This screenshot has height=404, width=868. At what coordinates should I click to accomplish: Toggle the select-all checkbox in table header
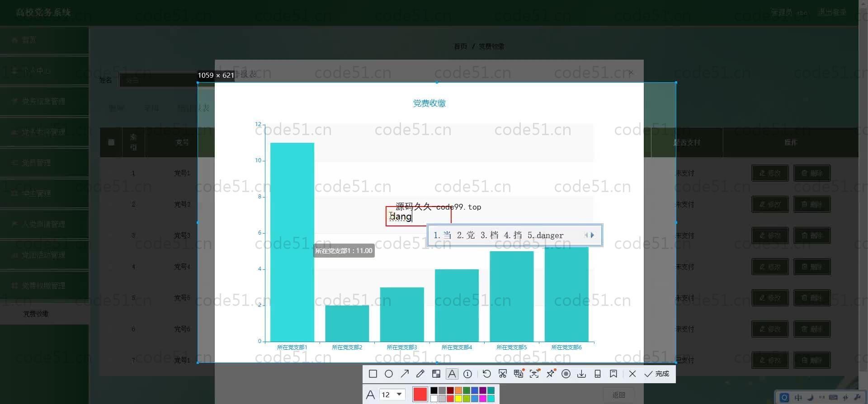click(x=111, y=142)
